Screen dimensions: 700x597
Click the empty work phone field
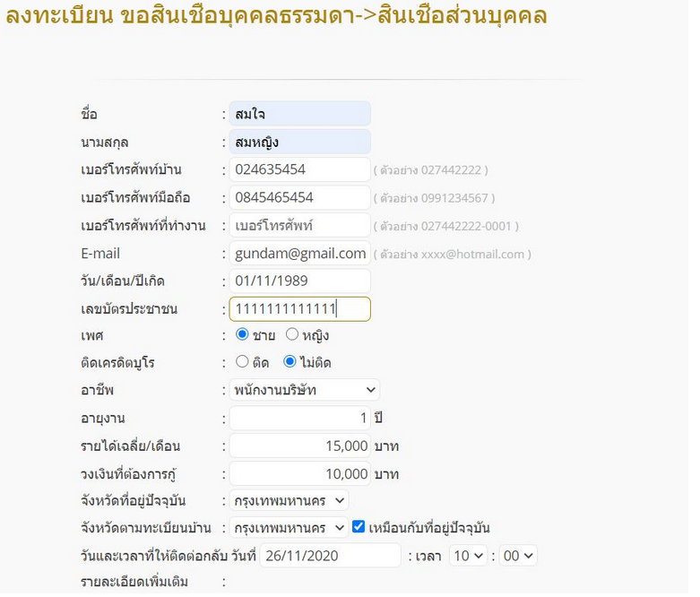click(299, 227)
